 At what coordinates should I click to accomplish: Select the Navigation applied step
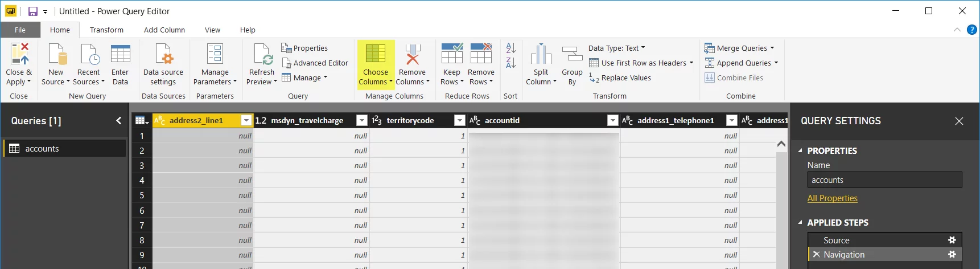[x=884, y=254]
